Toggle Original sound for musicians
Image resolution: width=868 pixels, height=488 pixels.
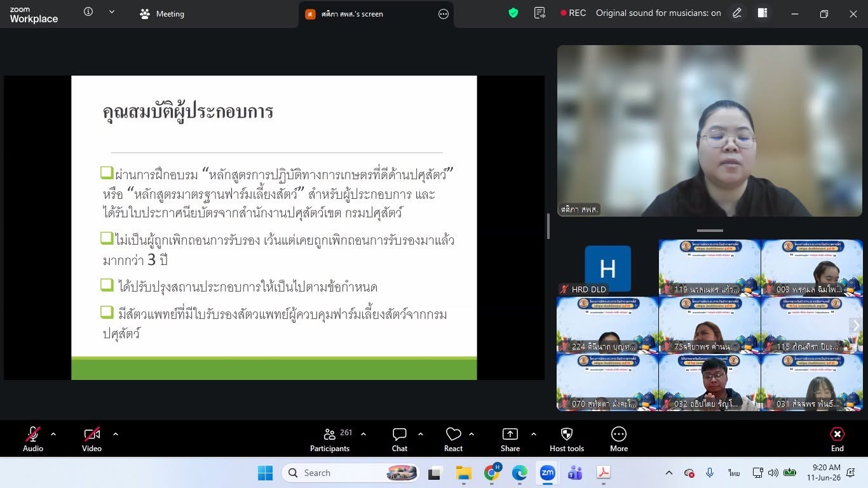[658, 13]
